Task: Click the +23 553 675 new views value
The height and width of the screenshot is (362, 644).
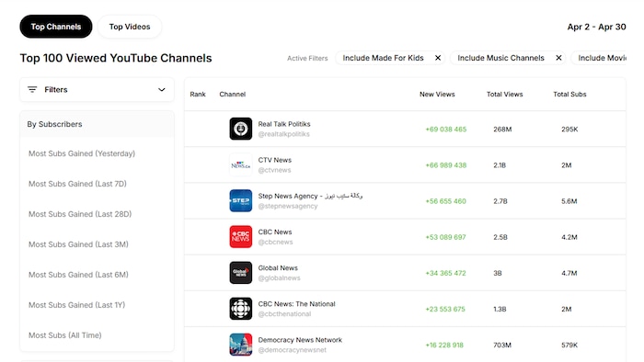Action: (445, 309)
